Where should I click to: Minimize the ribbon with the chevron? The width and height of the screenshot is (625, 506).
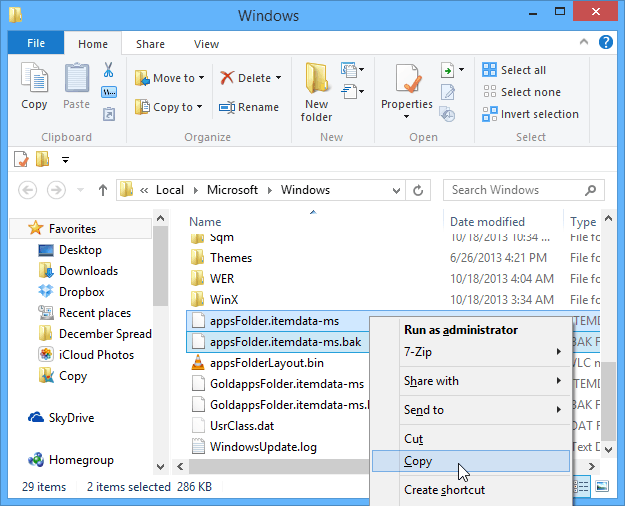tap(584, 42)
